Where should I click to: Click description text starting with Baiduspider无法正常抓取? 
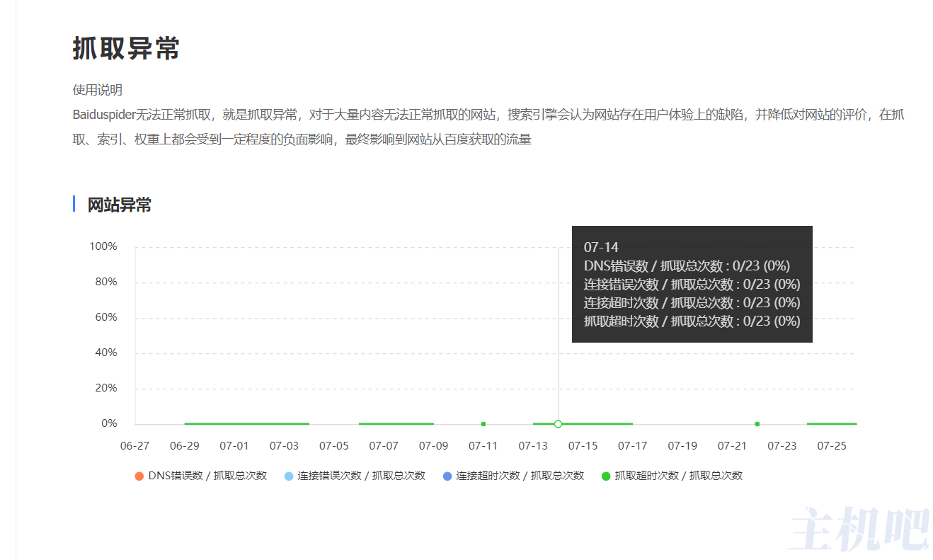click(488, 127)
